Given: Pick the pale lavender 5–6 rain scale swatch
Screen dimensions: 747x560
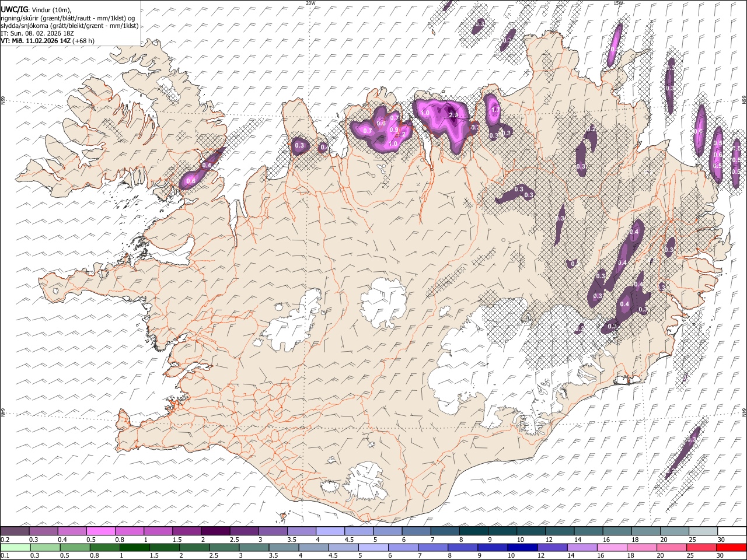Looking at the screenshot, I should pyautogui.click(x=372, y=547).
